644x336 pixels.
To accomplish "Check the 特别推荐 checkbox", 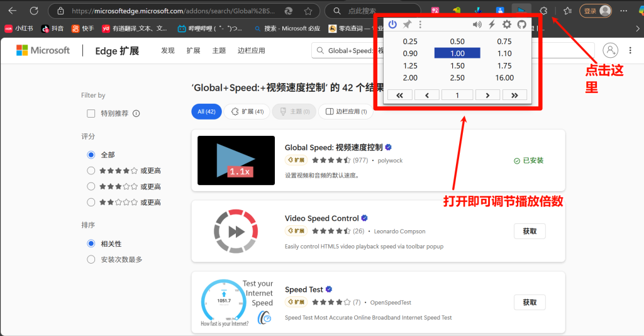I will [x=91, y=113].
